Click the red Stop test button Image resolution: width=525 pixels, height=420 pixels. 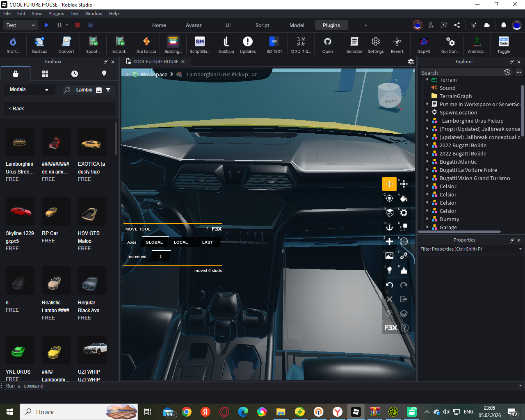[77, 25]
